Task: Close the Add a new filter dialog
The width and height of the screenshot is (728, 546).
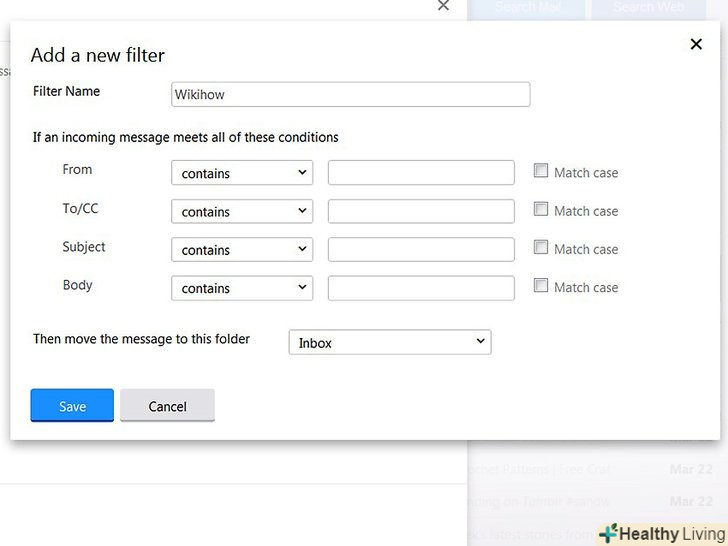Action: pyautogui.click(x=696, y=44)
